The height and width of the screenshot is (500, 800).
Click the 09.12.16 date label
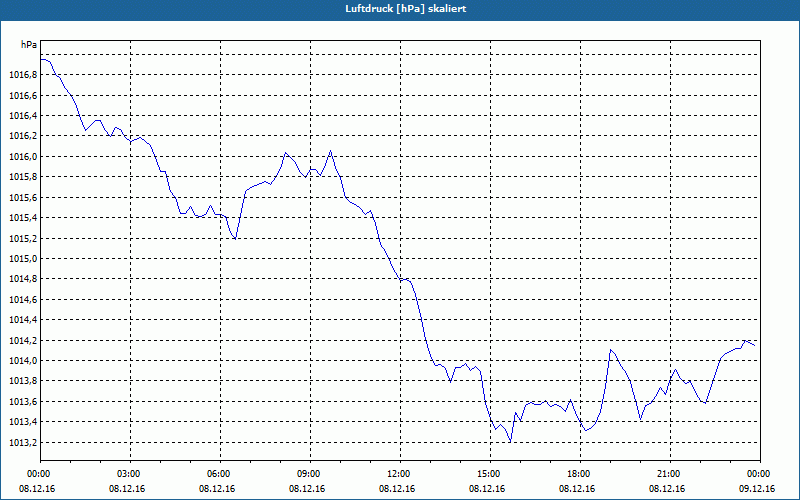pos(757,488)
